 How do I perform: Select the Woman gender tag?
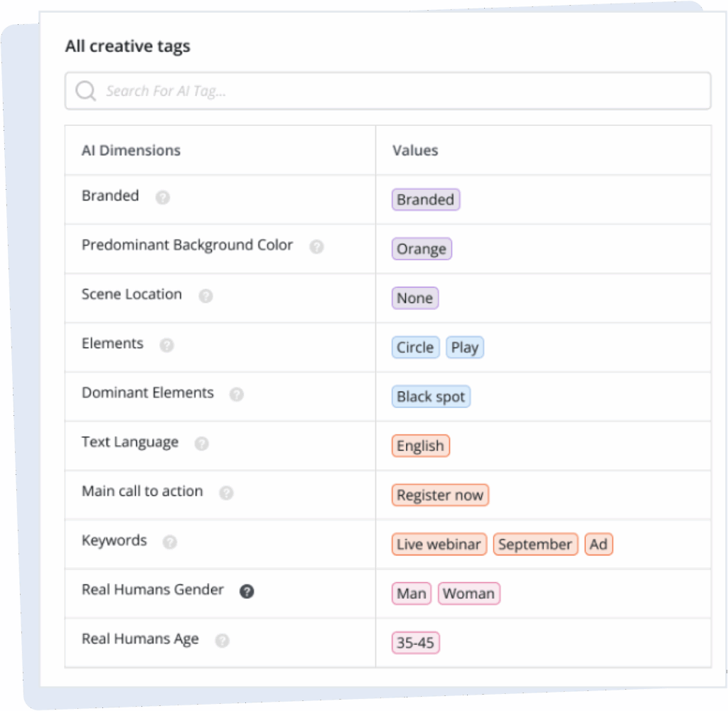coord(469,593)
